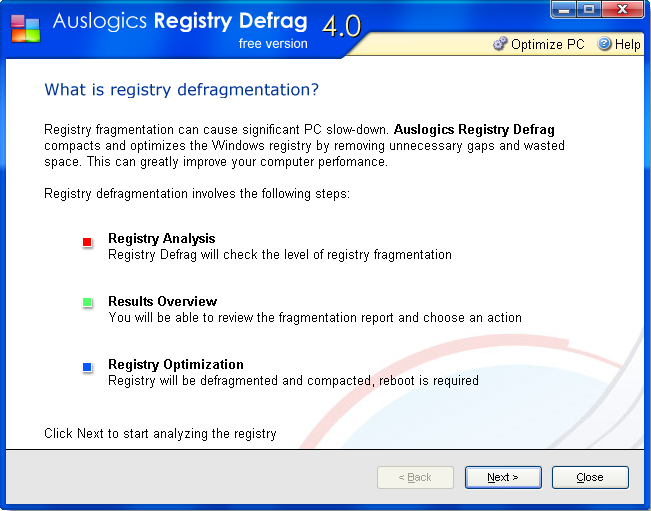651x511 pixels.
Task: Click 'You will be able to review' description
Action: (315, 318)
